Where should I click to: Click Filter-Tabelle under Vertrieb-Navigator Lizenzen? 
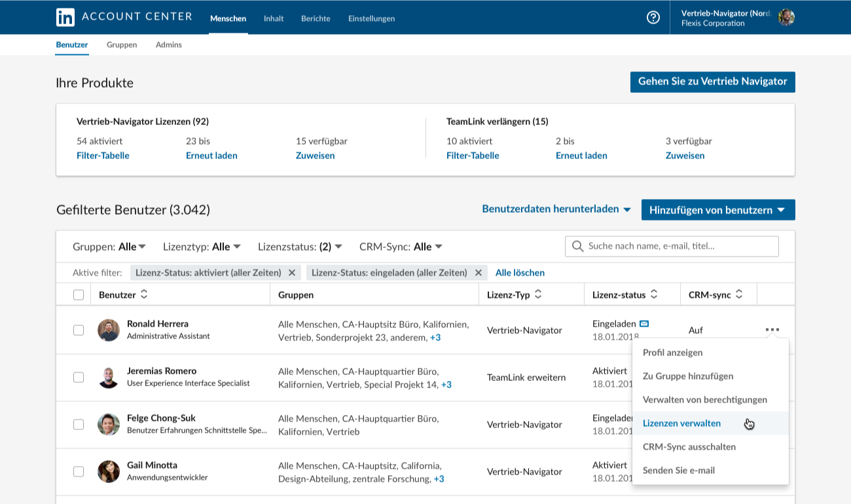click(103, 156)
